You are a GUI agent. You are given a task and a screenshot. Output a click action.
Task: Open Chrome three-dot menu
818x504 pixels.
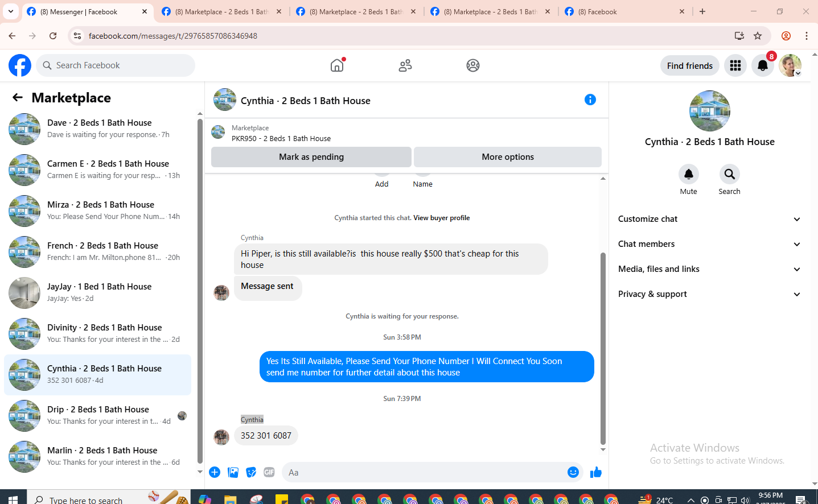(x=807, y=36)
